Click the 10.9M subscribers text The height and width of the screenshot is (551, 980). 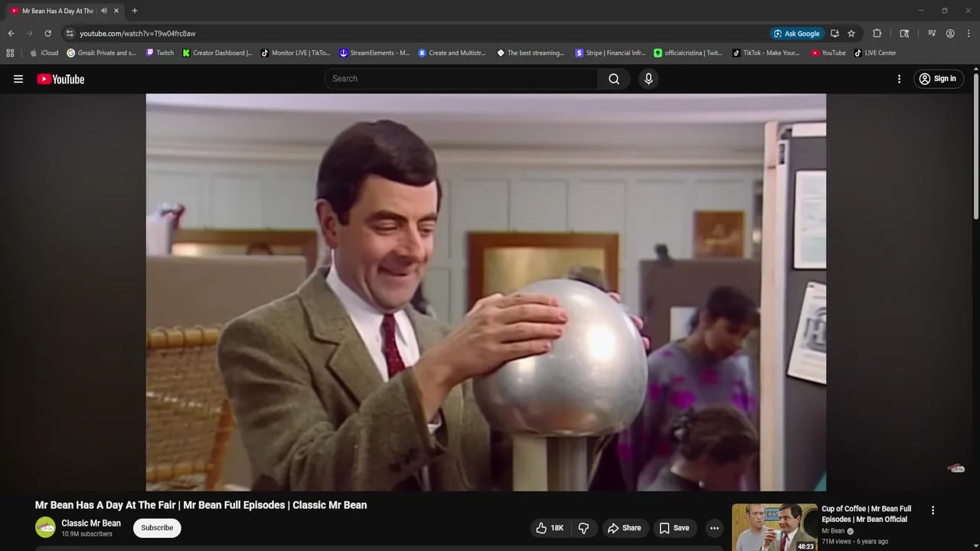pyautogui.click(x=87, y=534)
